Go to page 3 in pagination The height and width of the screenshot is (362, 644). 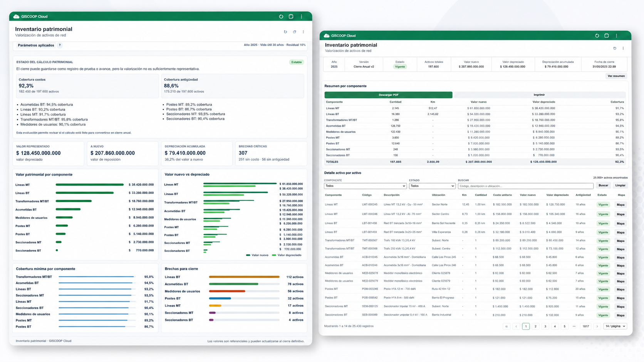pos(545,326)
